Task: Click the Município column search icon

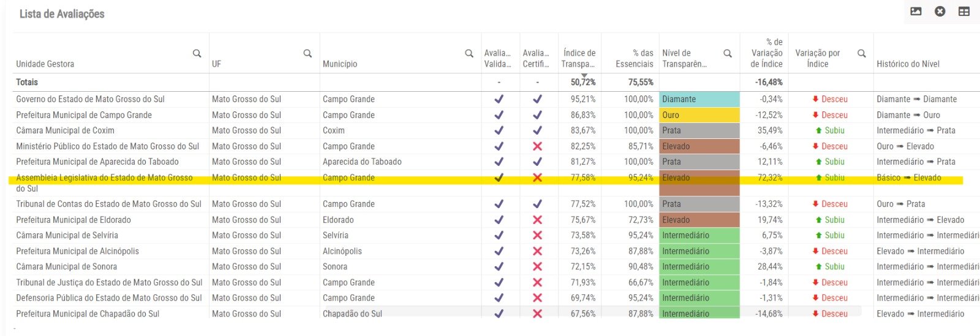Action: [469, 54]
